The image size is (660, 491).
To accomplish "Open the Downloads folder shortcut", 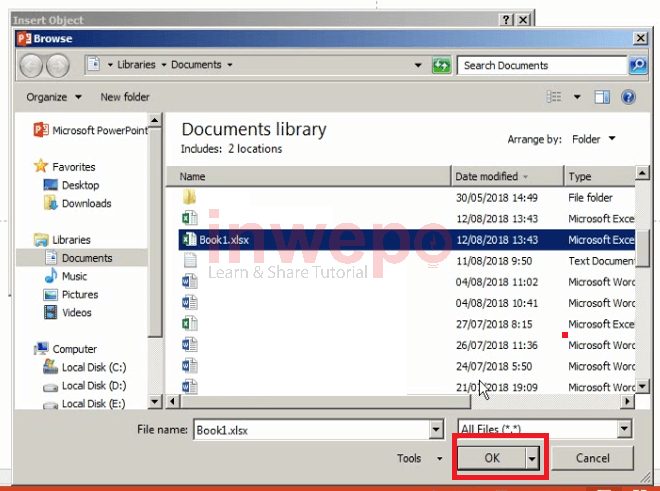I will pos(86,203).
